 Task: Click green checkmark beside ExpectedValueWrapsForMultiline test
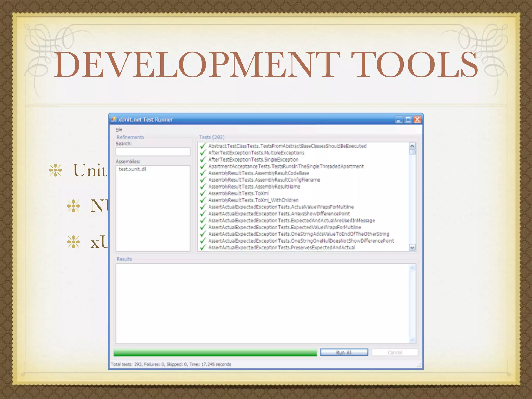[203, 227]
